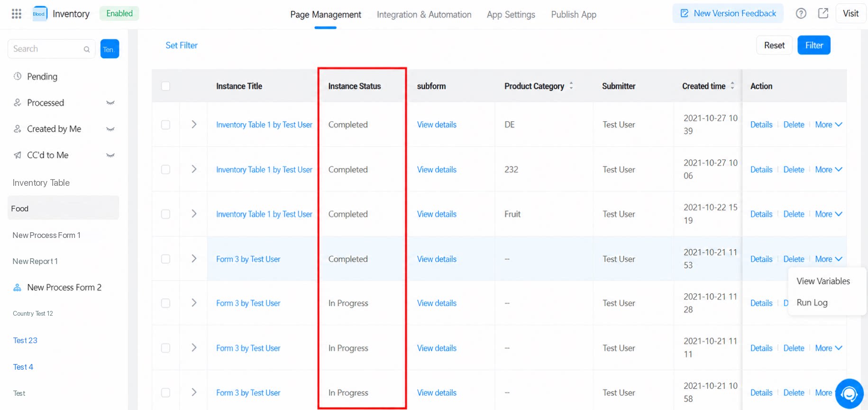Open the app launcher grid icon
This screenshot has width=868, height=410.
click(17, 14)
